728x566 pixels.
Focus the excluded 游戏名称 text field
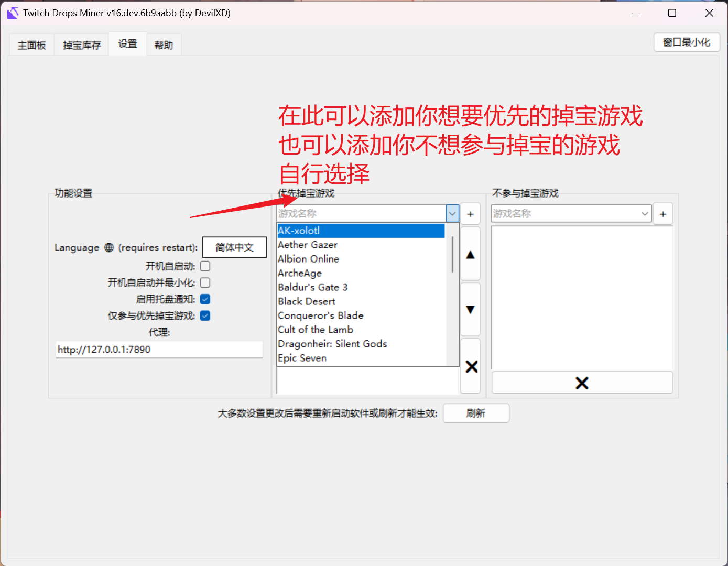565,214
